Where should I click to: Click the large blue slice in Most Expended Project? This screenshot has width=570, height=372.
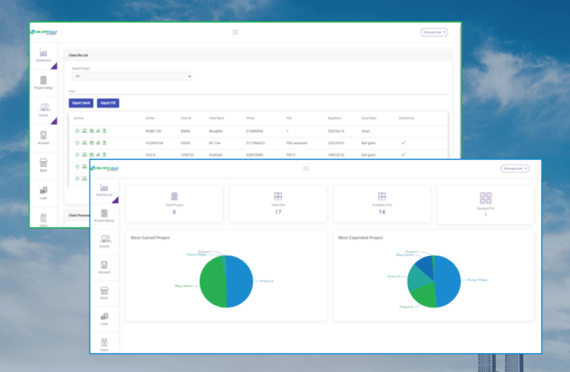(x=448, y=282)
